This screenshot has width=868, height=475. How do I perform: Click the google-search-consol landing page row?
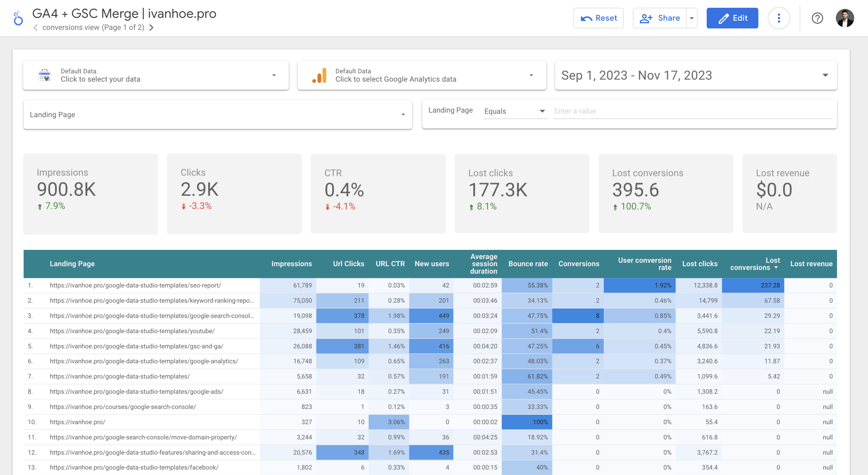click(x=152, y=316)
